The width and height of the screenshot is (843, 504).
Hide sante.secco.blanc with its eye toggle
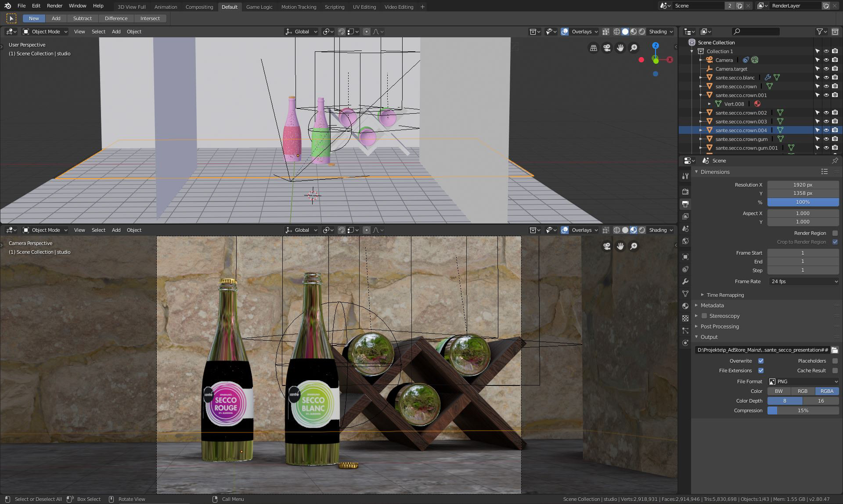[x=826, y=77]
